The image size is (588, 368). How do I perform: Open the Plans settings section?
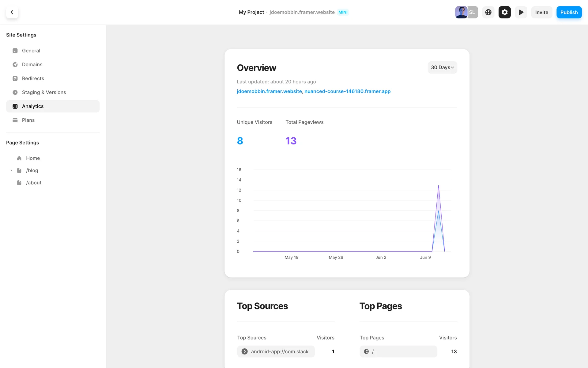(x=28, y=120)
